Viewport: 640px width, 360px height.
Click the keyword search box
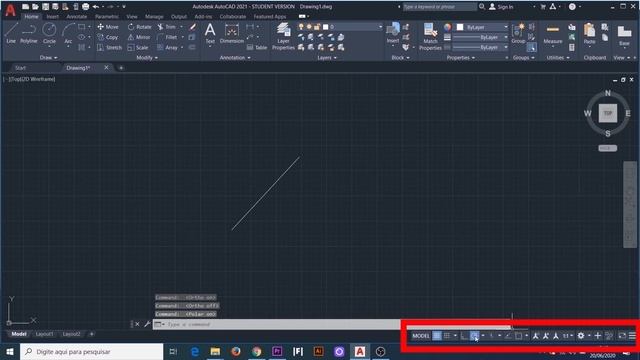click(440, 7)
